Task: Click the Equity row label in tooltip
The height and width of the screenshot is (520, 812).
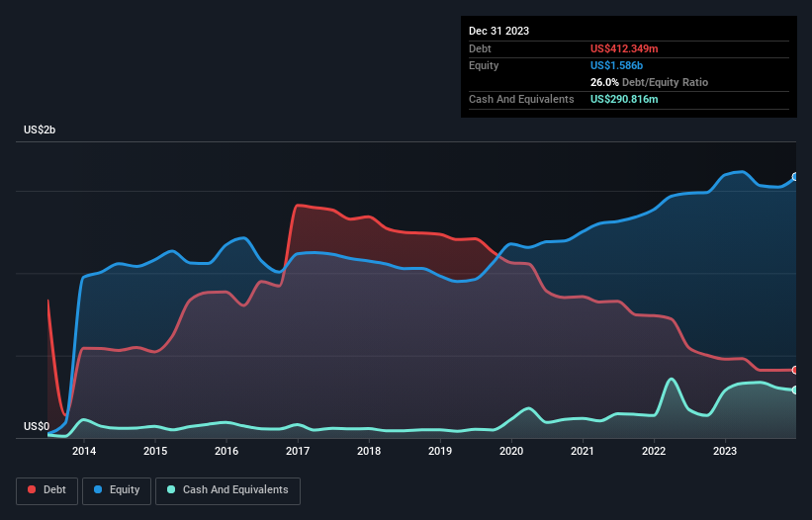Action: 484,65
